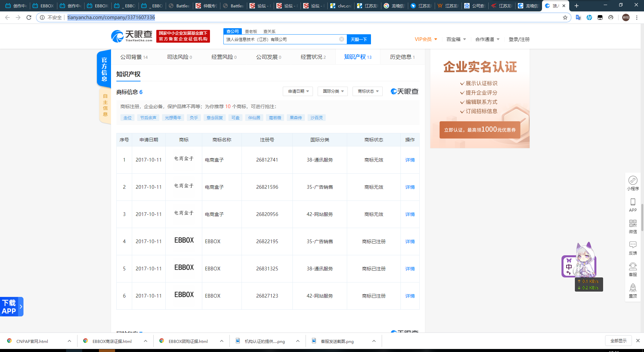
Task: Switch to the 经营风险 tab
Action: (x=224, y=57)
